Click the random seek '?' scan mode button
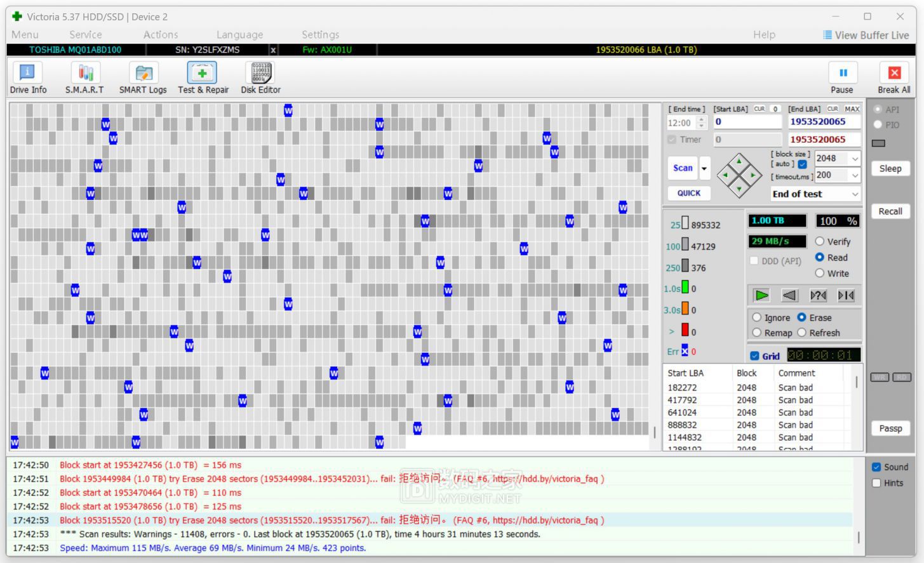924x563 pixels. (x=818, y=295)
